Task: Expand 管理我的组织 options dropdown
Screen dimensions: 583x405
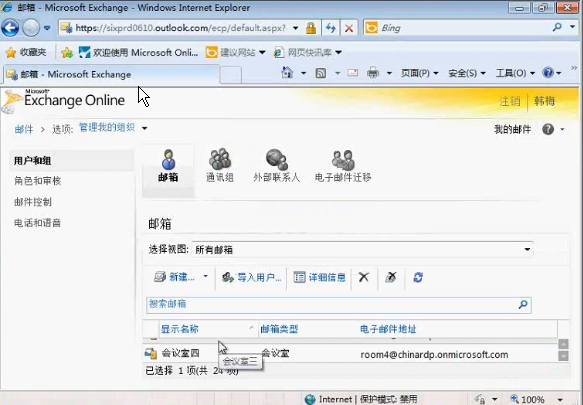Action: point(145,128)
